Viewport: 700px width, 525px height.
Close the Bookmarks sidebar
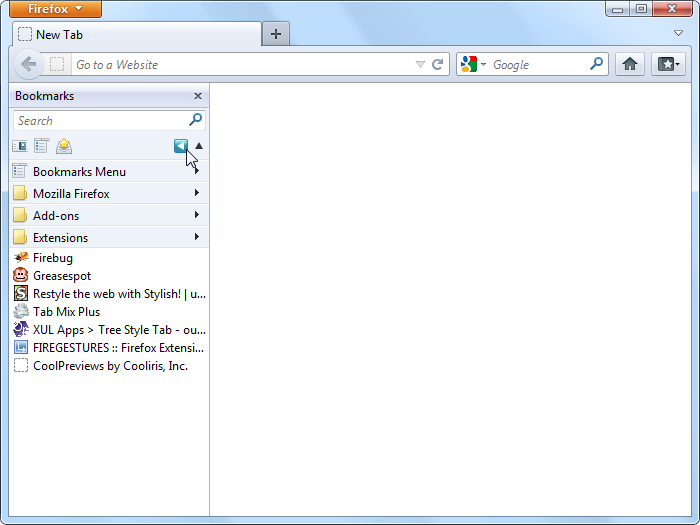pyautogui.click(x=197, y=96)
